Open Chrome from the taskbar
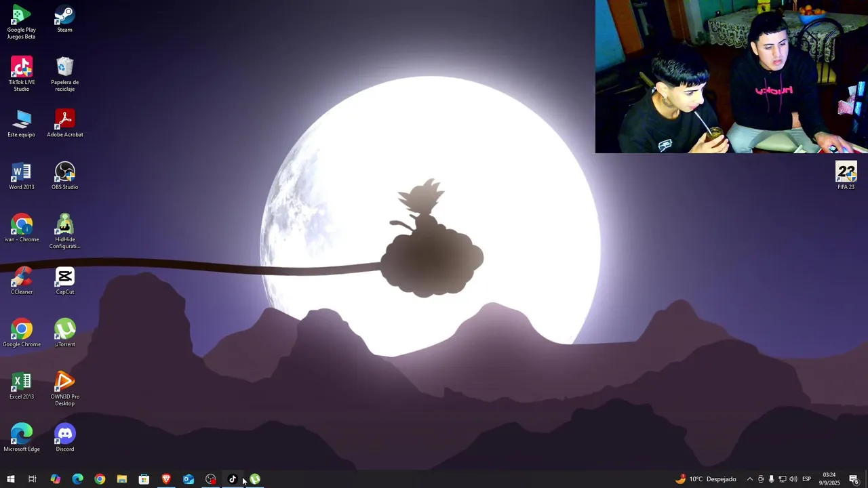 click(x=100, y=479)
